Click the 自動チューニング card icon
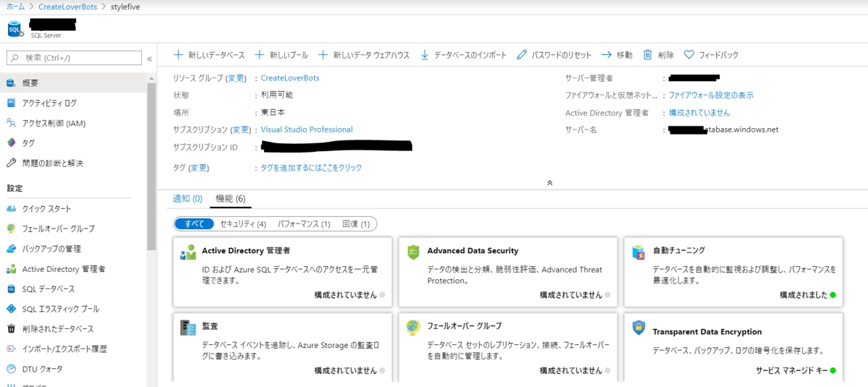 pyautogui.click(x=639, y=252)
